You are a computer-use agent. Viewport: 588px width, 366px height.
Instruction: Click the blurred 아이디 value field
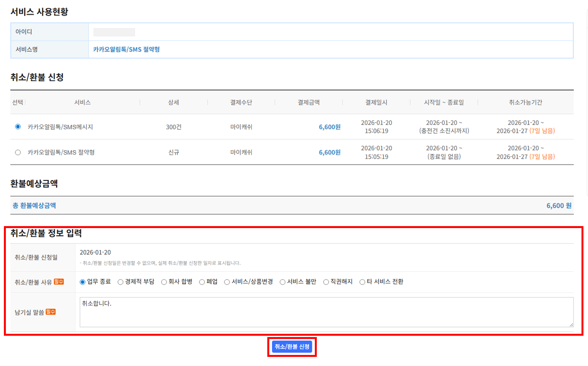(x=114, y=32)
